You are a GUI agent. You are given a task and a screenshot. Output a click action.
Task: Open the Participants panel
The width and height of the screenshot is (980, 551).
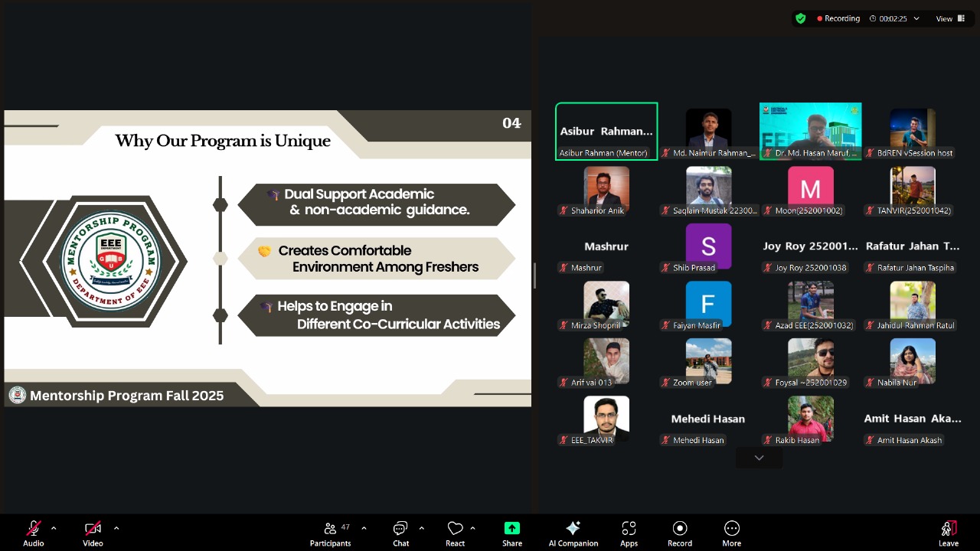(x=330, y=533)
